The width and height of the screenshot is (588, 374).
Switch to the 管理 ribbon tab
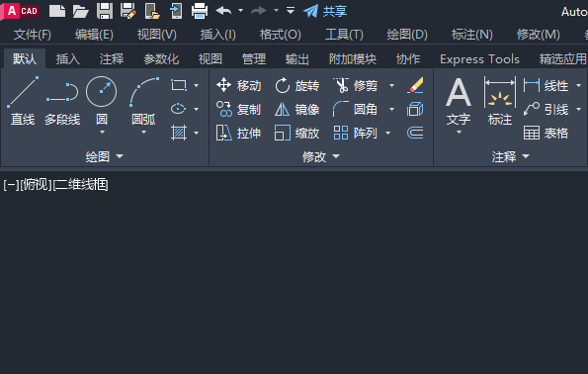click(x=254, y=59)
